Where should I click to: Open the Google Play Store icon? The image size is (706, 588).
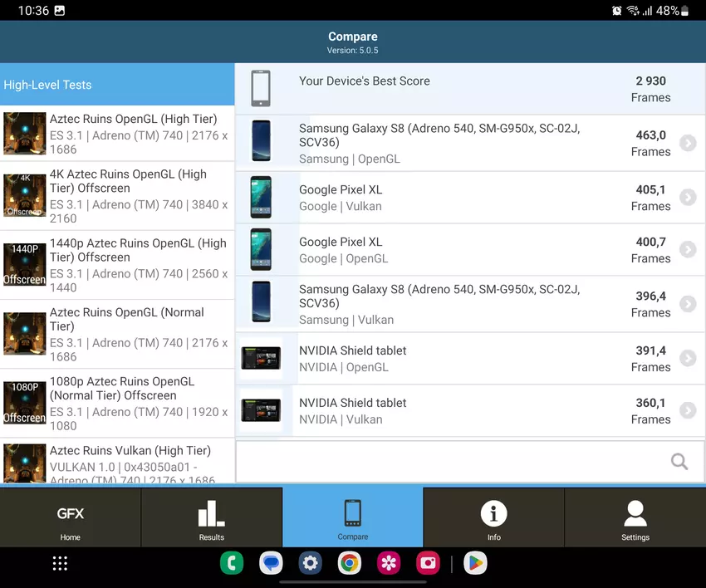pos(475,564)
